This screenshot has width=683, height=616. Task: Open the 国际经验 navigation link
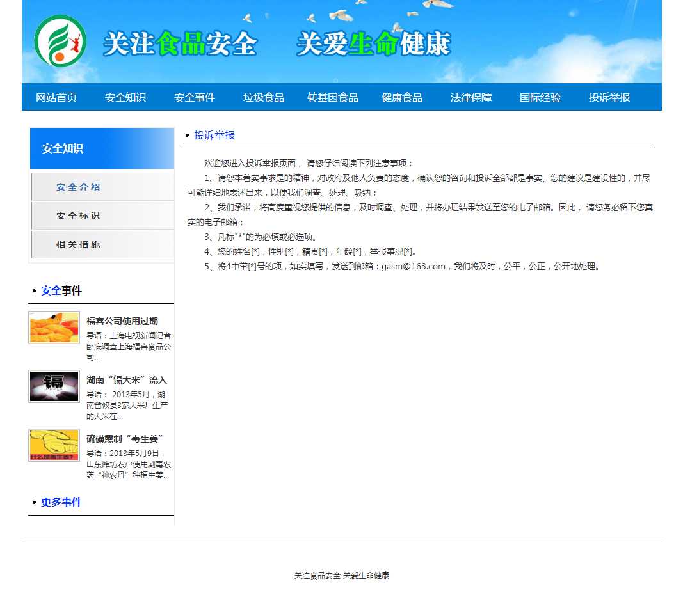click(x=540, y=97)
